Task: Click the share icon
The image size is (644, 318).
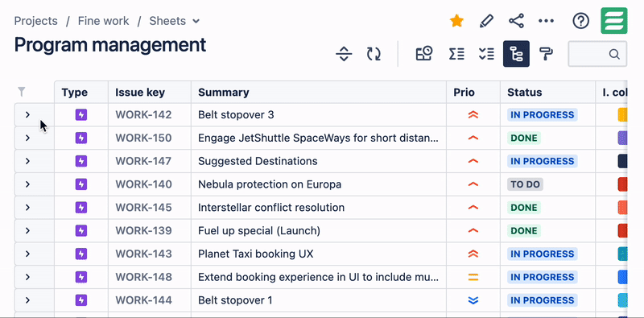Action: point(516,21)
